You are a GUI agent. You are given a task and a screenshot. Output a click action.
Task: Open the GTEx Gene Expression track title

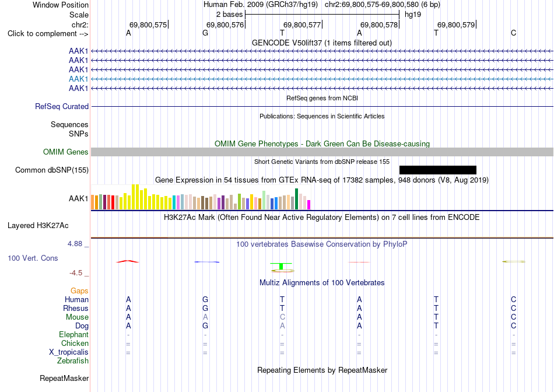click(322, 180)
